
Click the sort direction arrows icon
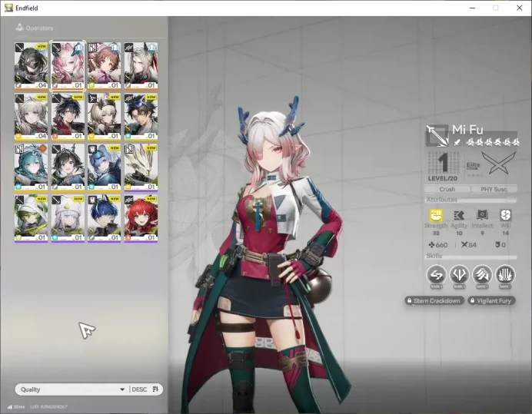[155, 389]
